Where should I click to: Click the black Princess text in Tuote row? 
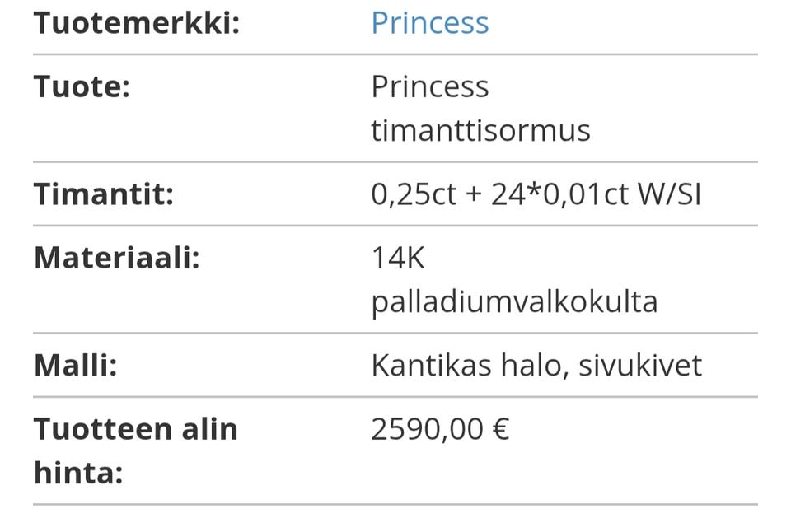(429, 86)
